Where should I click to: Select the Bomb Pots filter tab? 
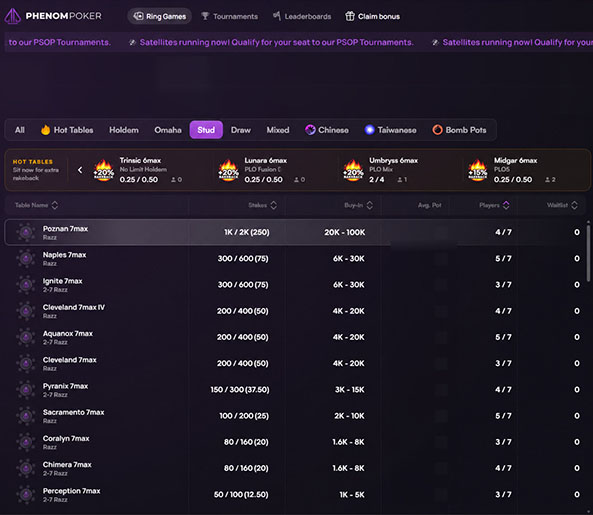(x=459, y=130)
